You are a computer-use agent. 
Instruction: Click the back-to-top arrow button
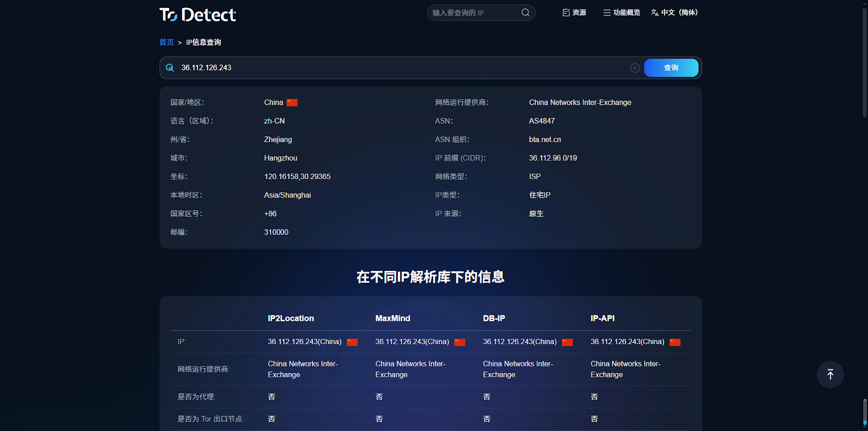(830, 375)
